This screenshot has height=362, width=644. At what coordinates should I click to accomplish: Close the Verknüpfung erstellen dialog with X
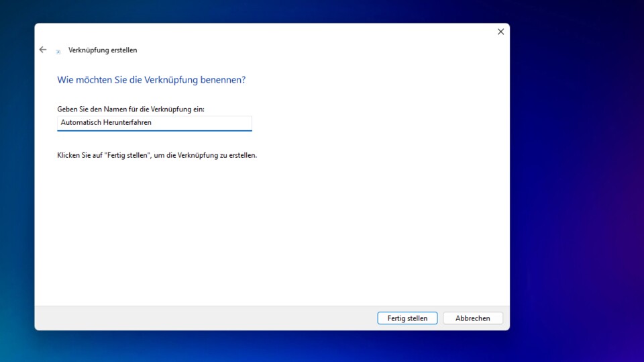[500, 32]
